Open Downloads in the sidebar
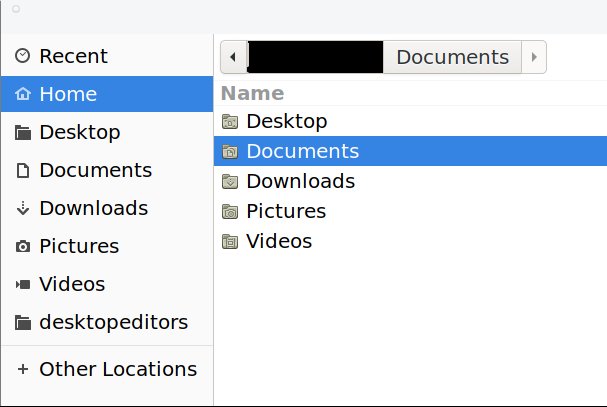607x407 pixels. point(107,208)
